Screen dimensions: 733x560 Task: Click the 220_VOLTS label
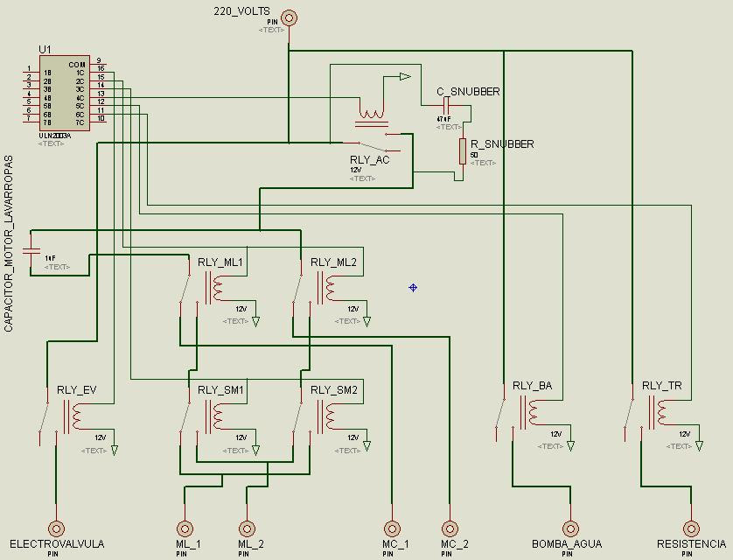tap(241, 11)
